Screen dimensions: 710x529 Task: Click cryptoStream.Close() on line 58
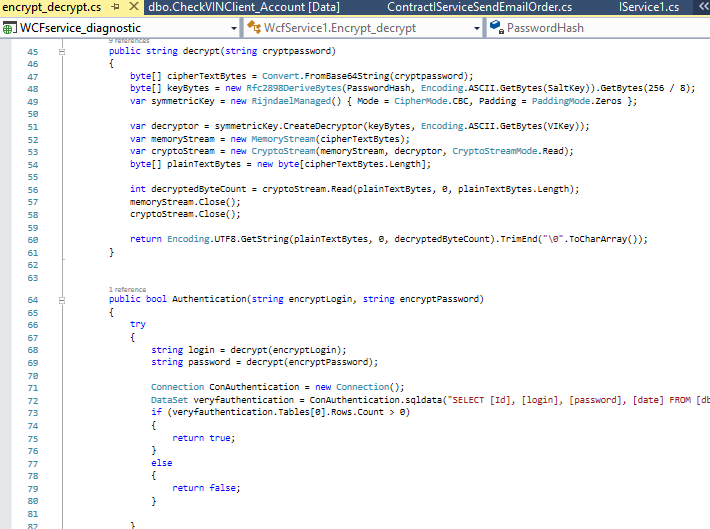pos(185,214)
